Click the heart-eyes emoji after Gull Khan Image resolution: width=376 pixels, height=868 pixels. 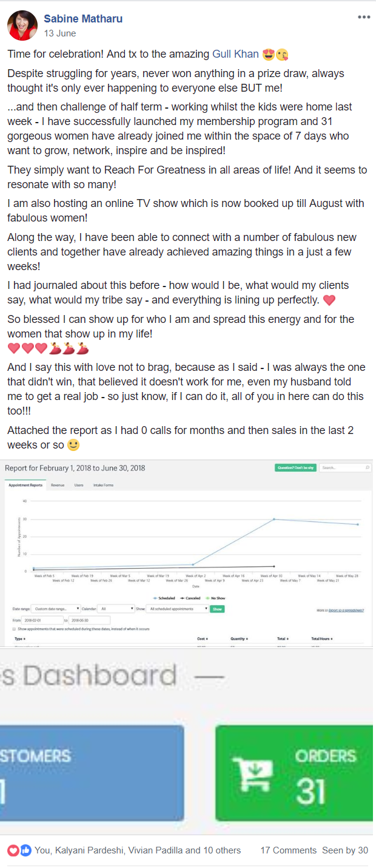268,55
